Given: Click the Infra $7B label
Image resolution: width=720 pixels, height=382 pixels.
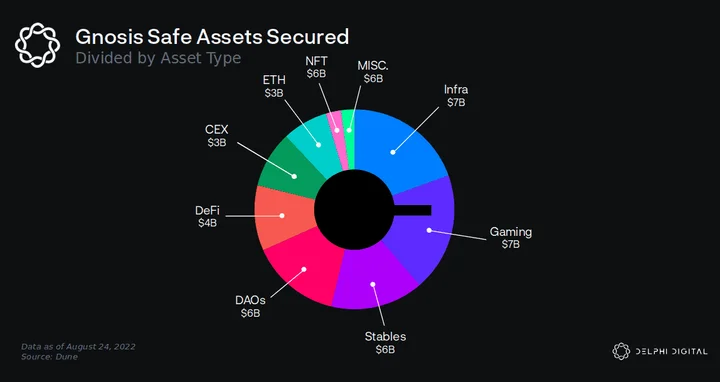Looking at the screenshot, I should (x=456, y=96).
